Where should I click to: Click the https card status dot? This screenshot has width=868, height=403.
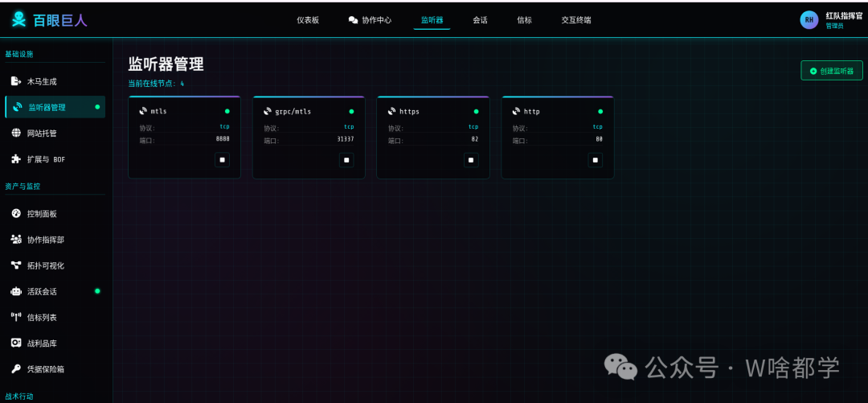476,111
